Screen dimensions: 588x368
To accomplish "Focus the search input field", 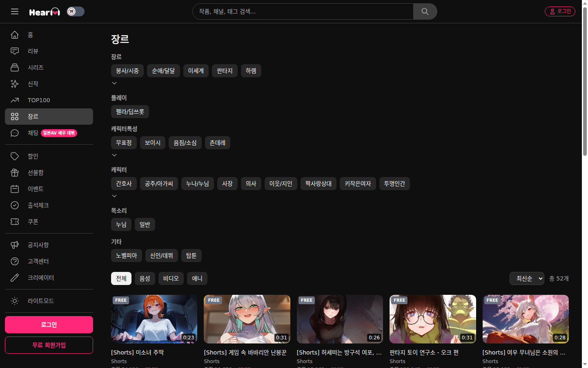I will [303, 11].
